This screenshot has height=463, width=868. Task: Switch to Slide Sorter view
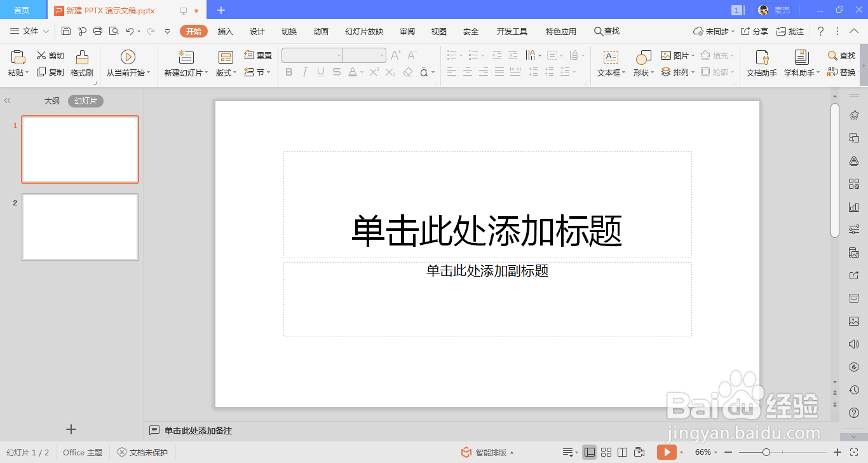606,452
